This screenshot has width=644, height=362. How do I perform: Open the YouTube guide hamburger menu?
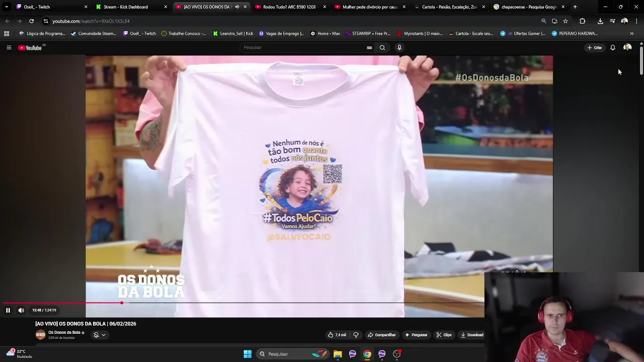[9, 48]
